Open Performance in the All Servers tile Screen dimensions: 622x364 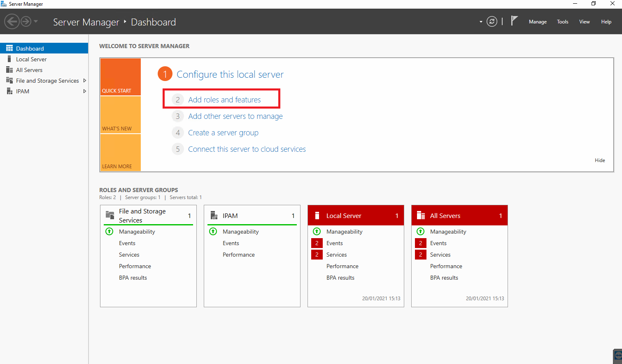tap(446, 266)
